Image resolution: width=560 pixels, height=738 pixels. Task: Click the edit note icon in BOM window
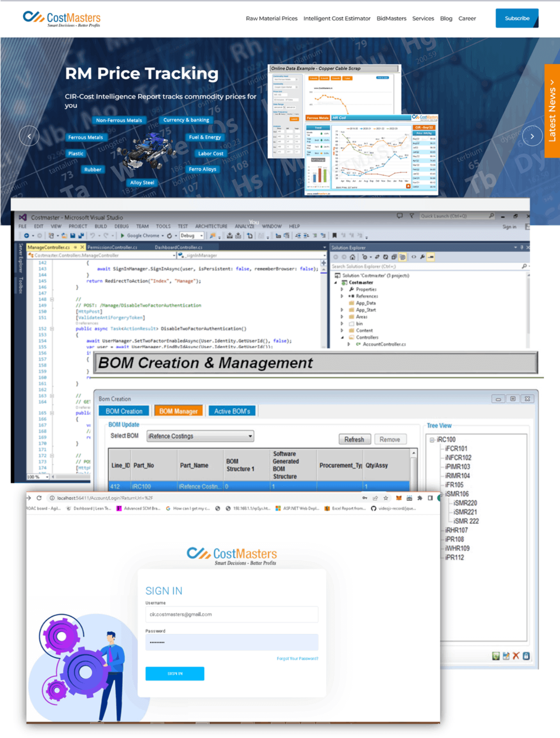(506, 656)
